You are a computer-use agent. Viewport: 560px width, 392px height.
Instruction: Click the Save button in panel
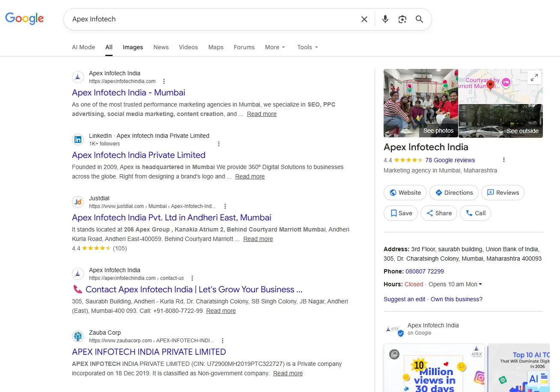pos(401,213)
